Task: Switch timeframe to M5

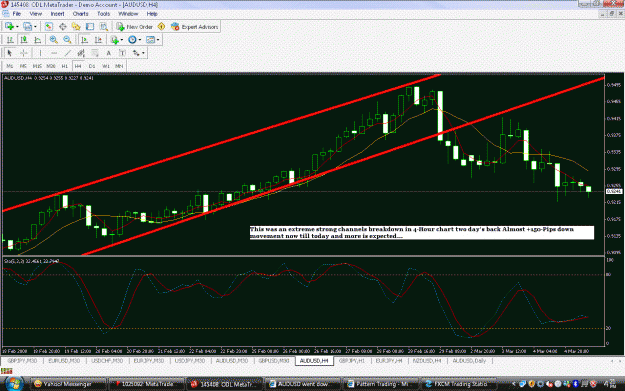Action: [x=23, y=66]
